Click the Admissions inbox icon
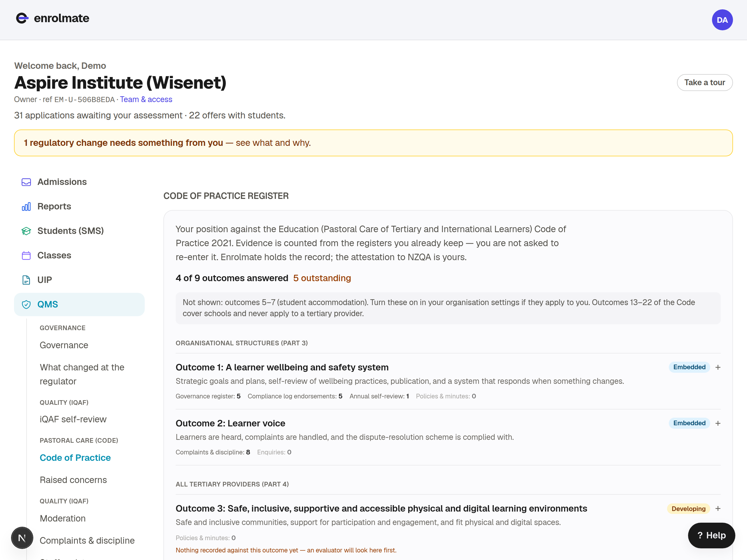The image size is (747, 560). pyautogui.click(x=26, y=182)
